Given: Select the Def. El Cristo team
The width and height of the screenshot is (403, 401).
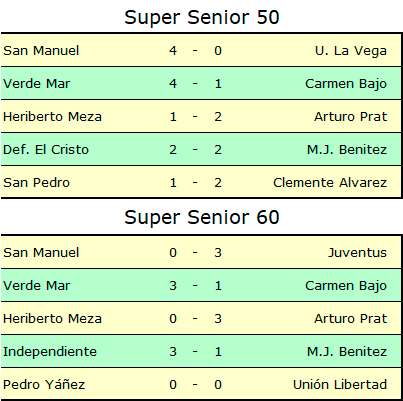Looking at the screenshot, I should pyautogui.click(x=46, y=149).
